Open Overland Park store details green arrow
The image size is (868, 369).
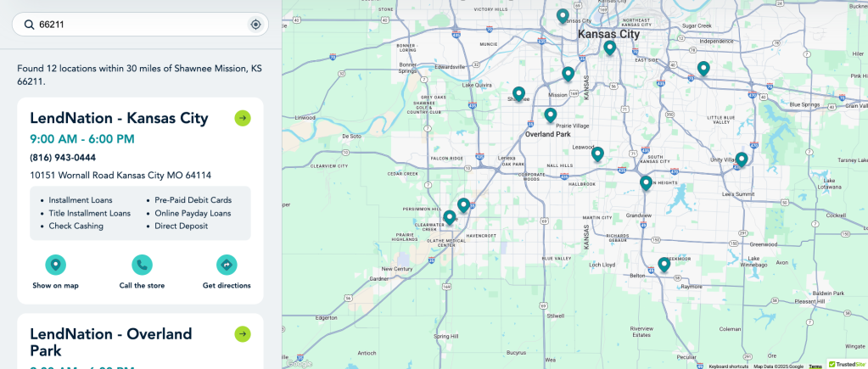(x=243, y=333)
